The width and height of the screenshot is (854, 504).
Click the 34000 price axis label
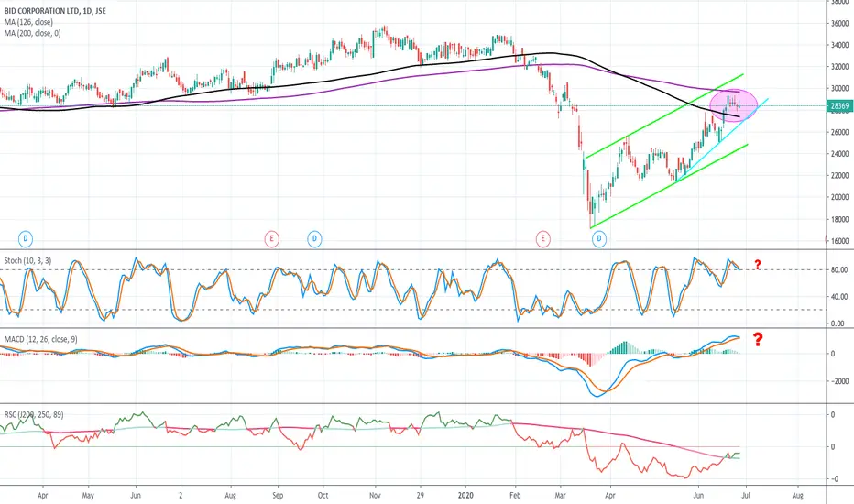pyautogui.click(x=840, y=45)
